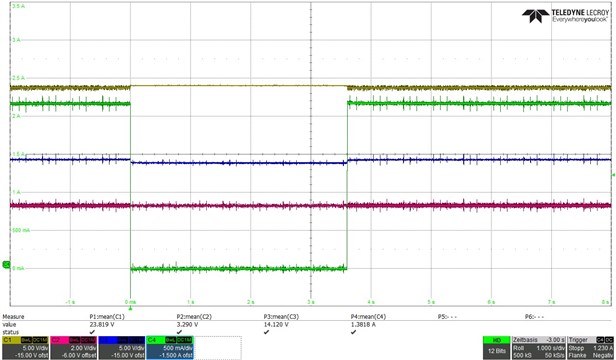Click the Stopp trigger mode label
This screenshot has width=616, height=360.
[x=576, y=348]
